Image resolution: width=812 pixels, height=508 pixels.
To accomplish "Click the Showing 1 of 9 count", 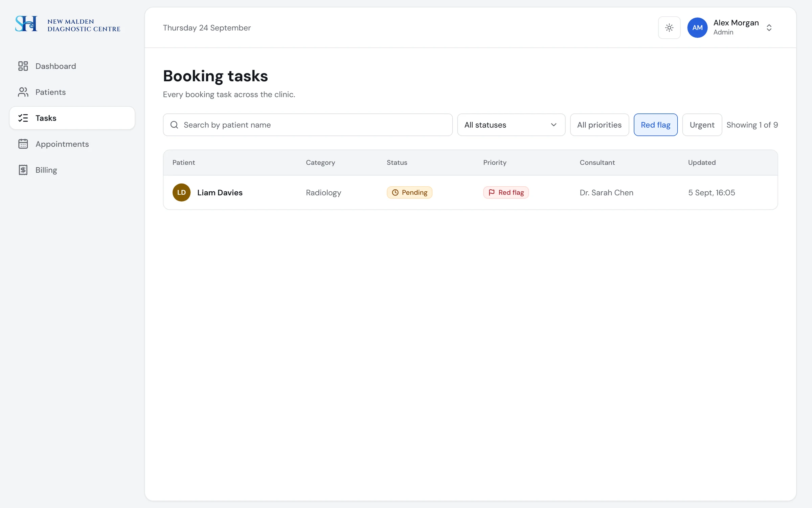I will point(752,125).
